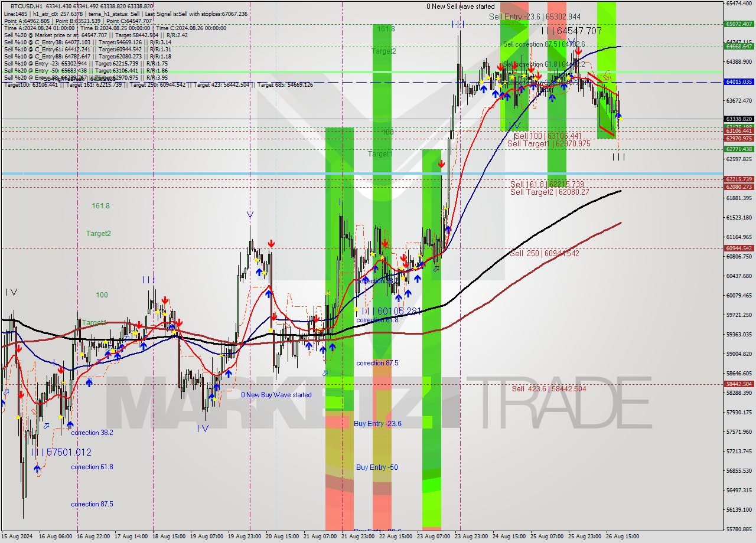This screenshot has height=543, width=756.
Task: Click the 'Sell %10 @ C_Entry38' line
Action: click(87, 42)
